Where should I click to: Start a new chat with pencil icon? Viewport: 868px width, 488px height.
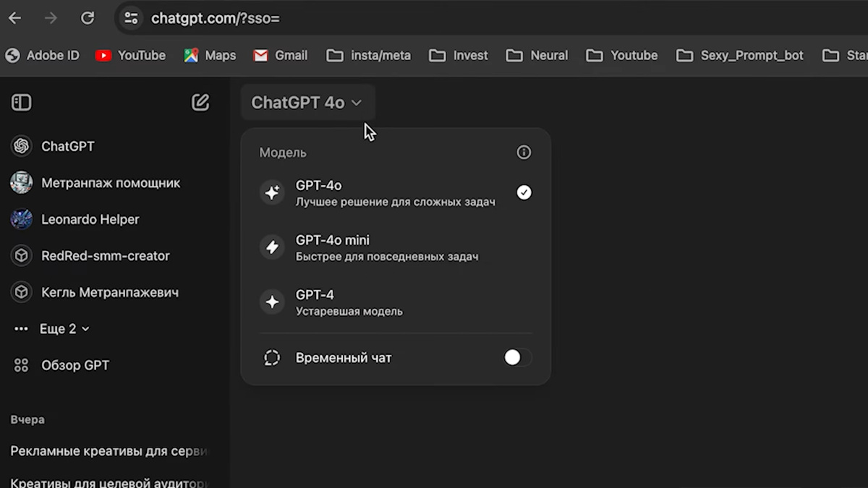point(200,102)
